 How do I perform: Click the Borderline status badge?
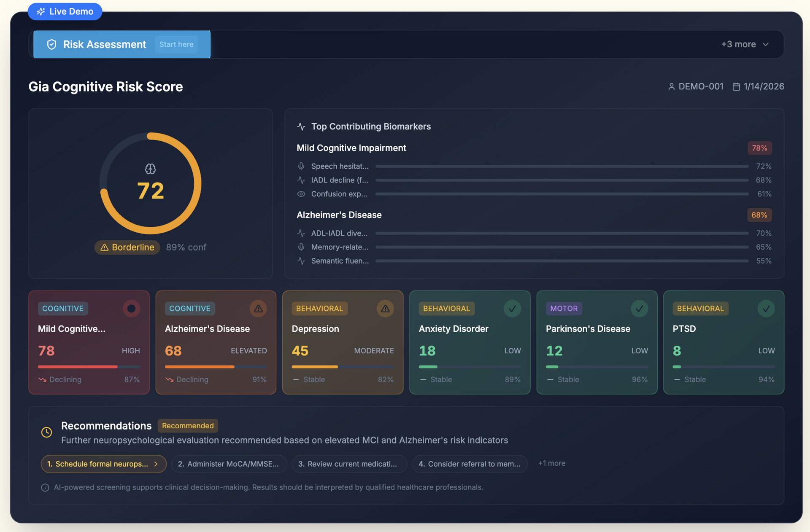pyautogui.click(x=127, y=247)
